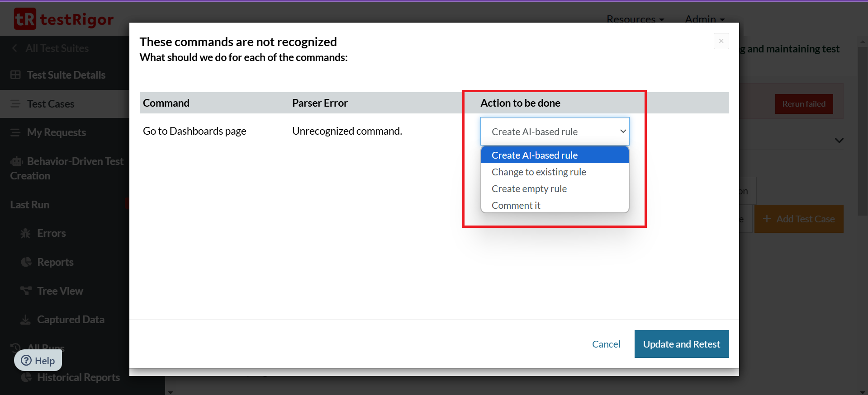The height and width of the screenshot is (395, 868).
Task: Choose Create empty rule option
Action: (529, 189)
